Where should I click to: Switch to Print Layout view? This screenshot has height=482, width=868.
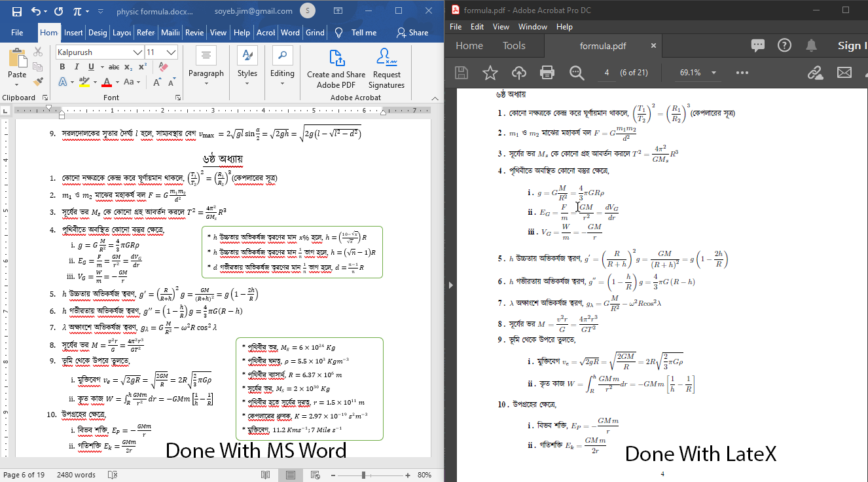pos(291,475)
